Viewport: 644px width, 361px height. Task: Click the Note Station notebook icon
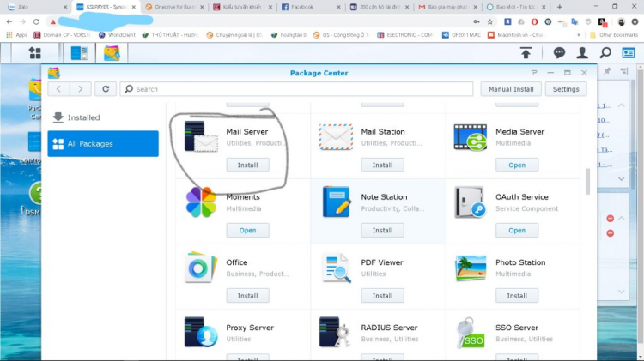336,202
